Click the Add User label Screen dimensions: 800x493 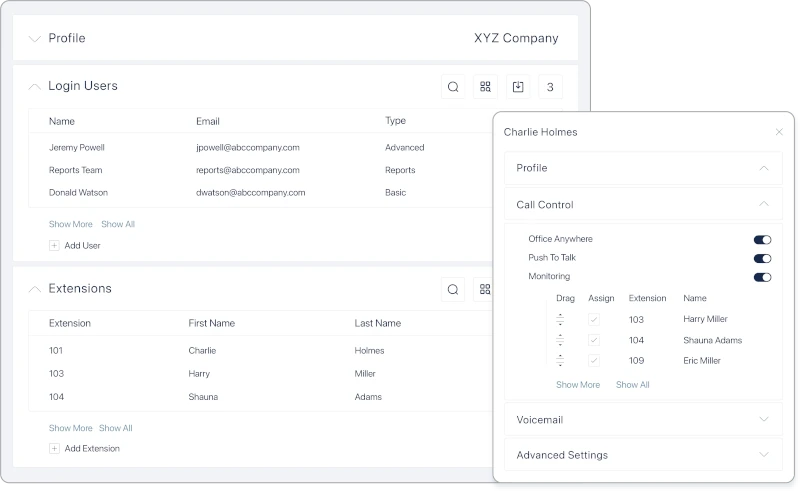(x=82, y=245)
